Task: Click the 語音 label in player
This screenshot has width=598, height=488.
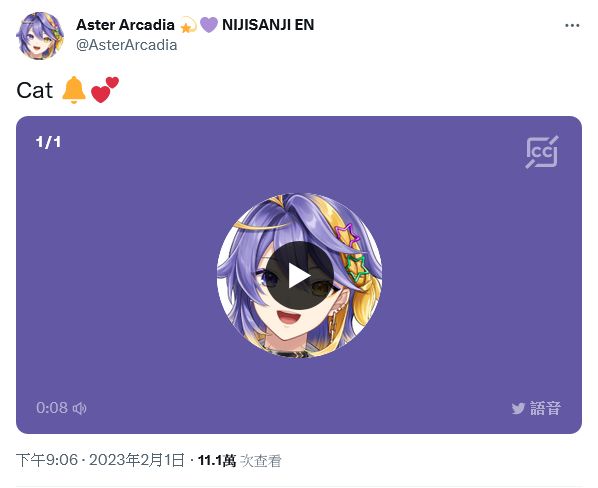Action: [545, 408]
